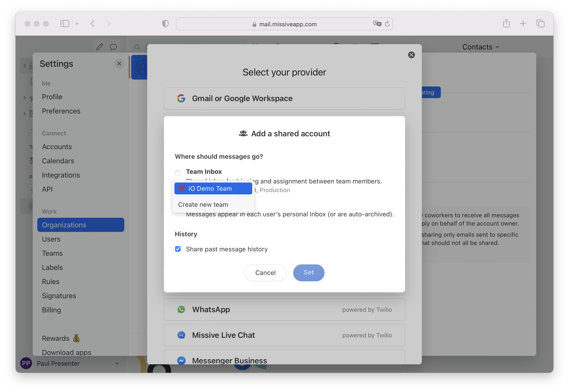Click the privacy shield icon
This screenshot has height=392, width=569.
pos(165,24)
